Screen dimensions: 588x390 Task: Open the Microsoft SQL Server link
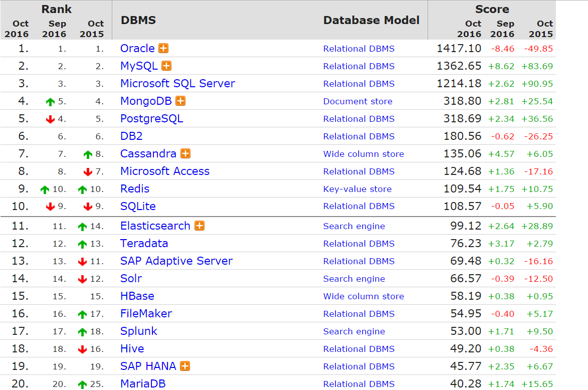(x=177, y=83)
